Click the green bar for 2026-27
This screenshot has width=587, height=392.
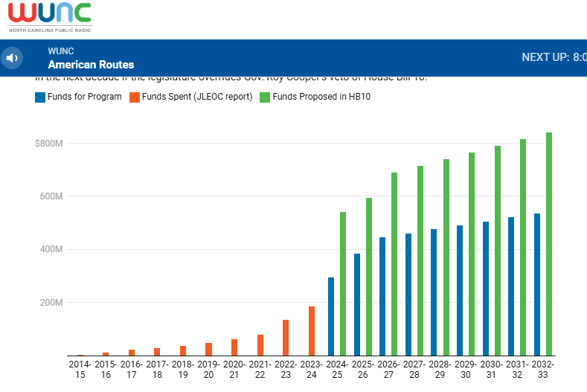tap(394, 264)
